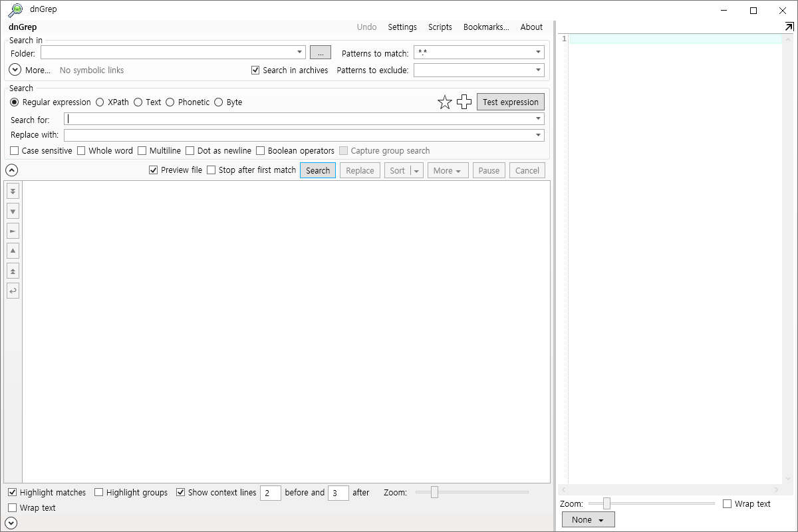
Task: Open Settings menu
Action: (x=402, y=27)
